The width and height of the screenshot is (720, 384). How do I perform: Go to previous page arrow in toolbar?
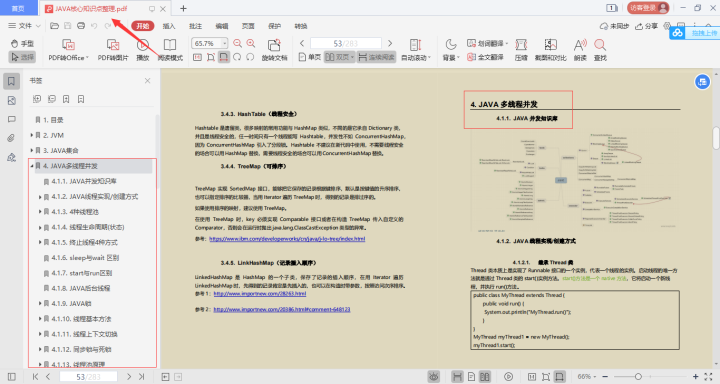(302, 43)
